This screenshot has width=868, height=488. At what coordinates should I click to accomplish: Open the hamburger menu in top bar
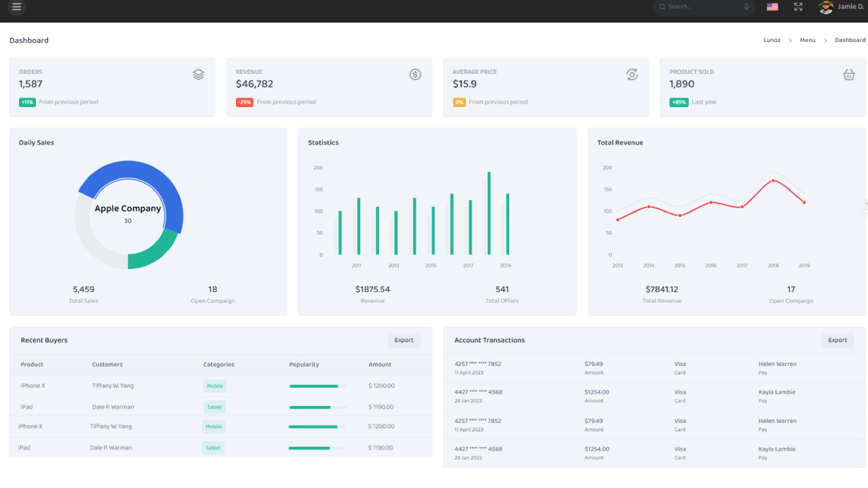tap(16, 7)
